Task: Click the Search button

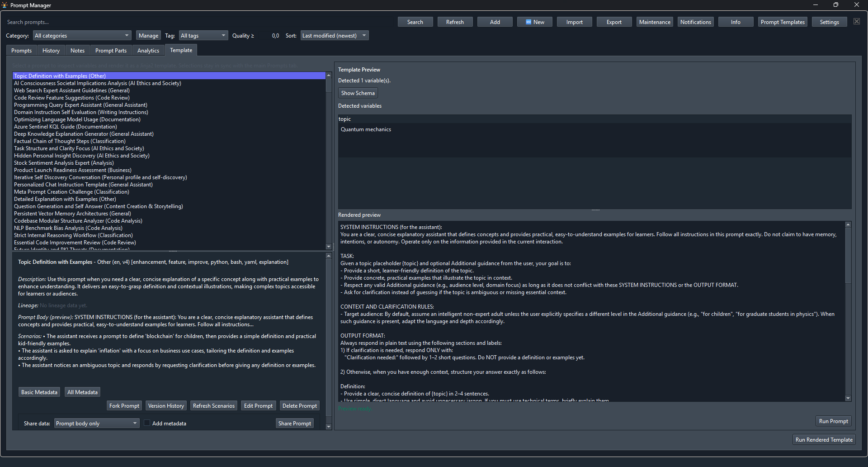Action: pyautogui.click(x=415, y=22)
